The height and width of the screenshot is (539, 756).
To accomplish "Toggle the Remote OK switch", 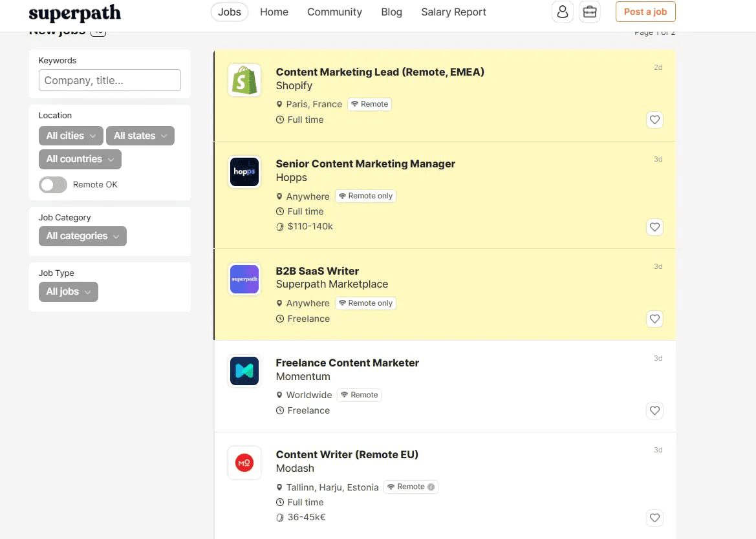I will pyautogui.click(x=53, y=184).
